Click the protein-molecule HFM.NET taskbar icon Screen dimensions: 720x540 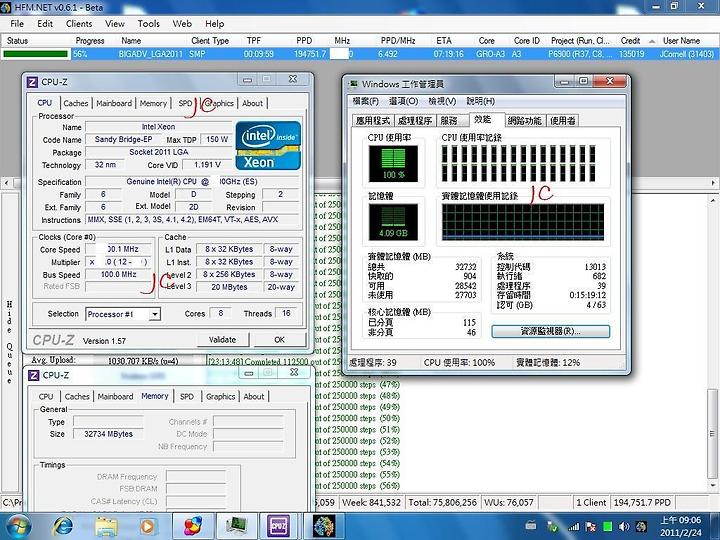324,526
